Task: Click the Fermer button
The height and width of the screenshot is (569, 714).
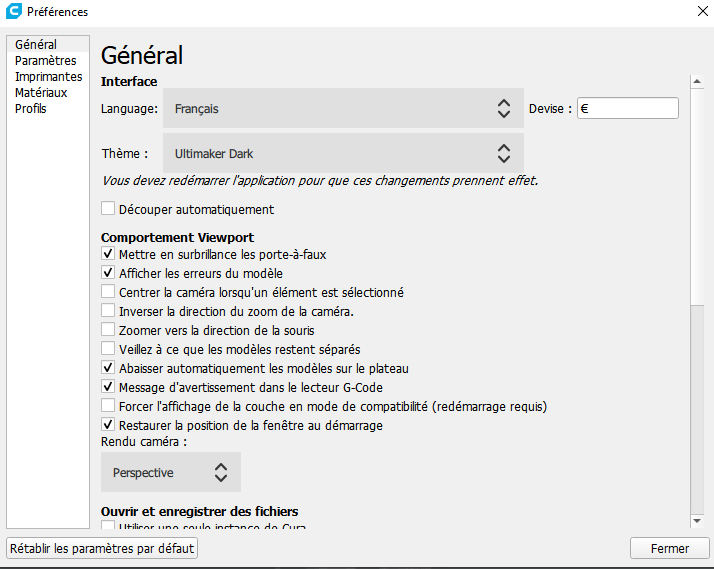Action: pyautogui.click(x=669, y=548)
